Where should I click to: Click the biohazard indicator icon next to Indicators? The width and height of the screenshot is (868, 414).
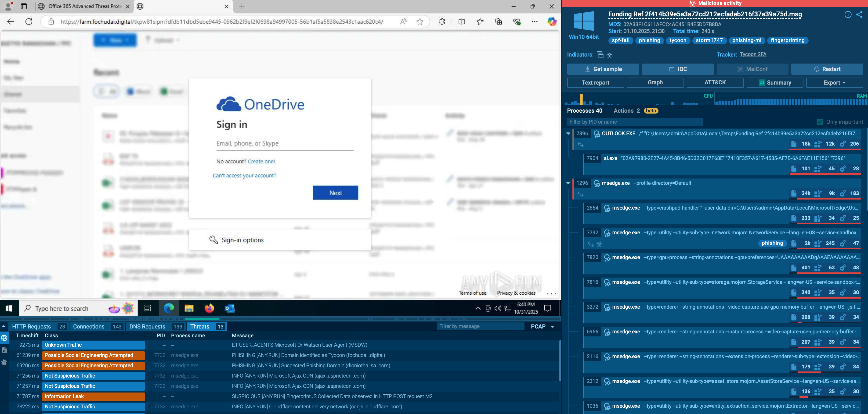(x=610, y=54)
